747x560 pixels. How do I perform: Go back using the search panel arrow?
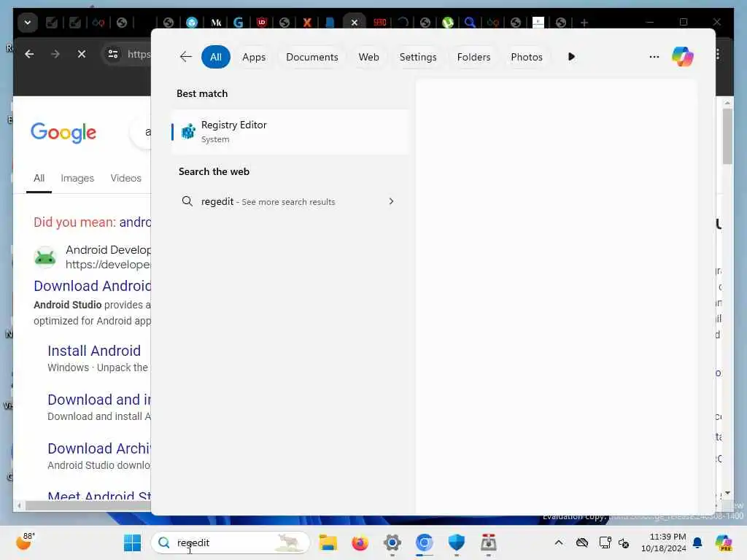click(x=186, y=57)
